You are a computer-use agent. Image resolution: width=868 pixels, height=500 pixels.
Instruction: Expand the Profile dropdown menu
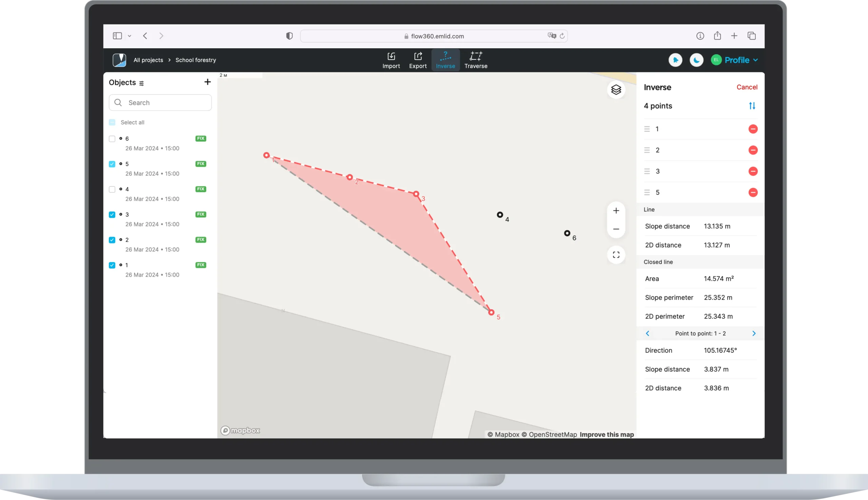coord(740,60)
